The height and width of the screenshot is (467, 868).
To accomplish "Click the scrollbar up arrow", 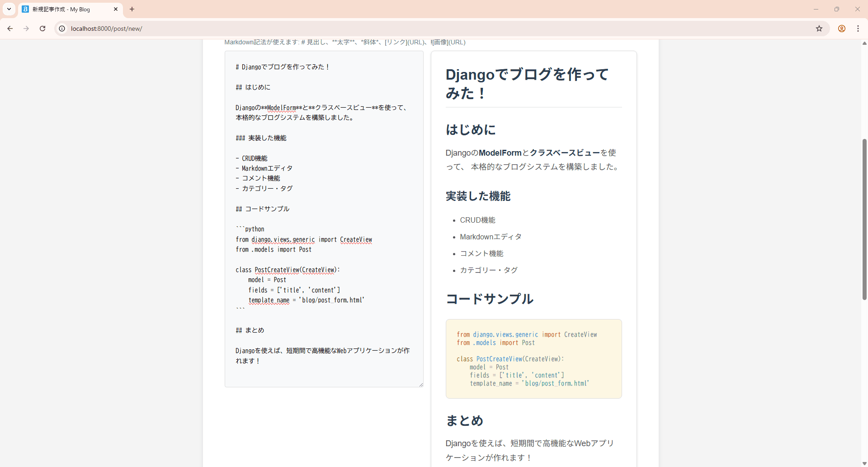I will 864,43.
